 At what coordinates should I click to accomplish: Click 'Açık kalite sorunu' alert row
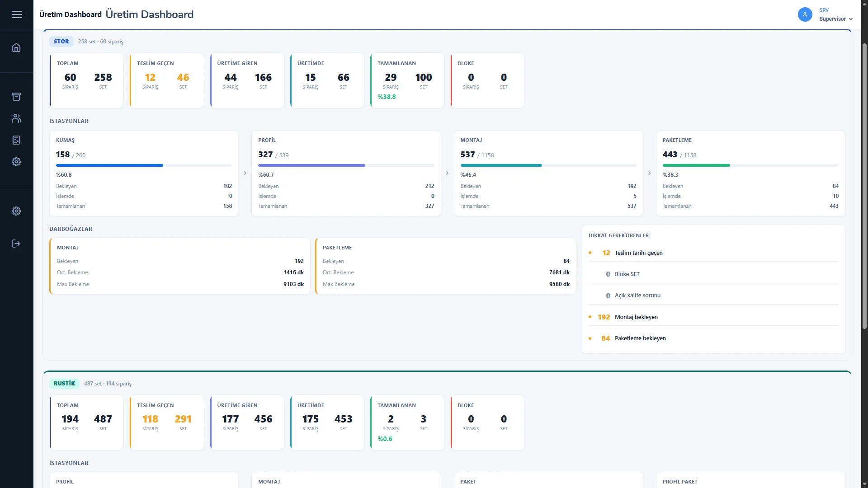click(x=713, y=295)
